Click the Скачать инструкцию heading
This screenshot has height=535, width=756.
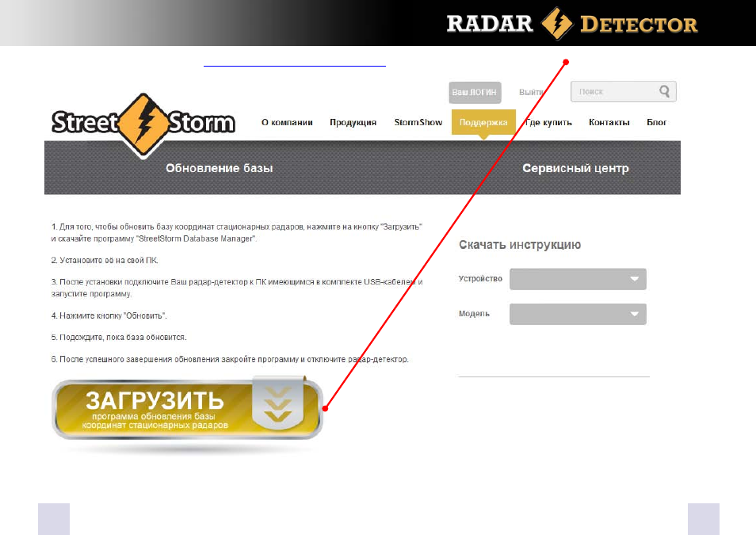click(520, 245)
